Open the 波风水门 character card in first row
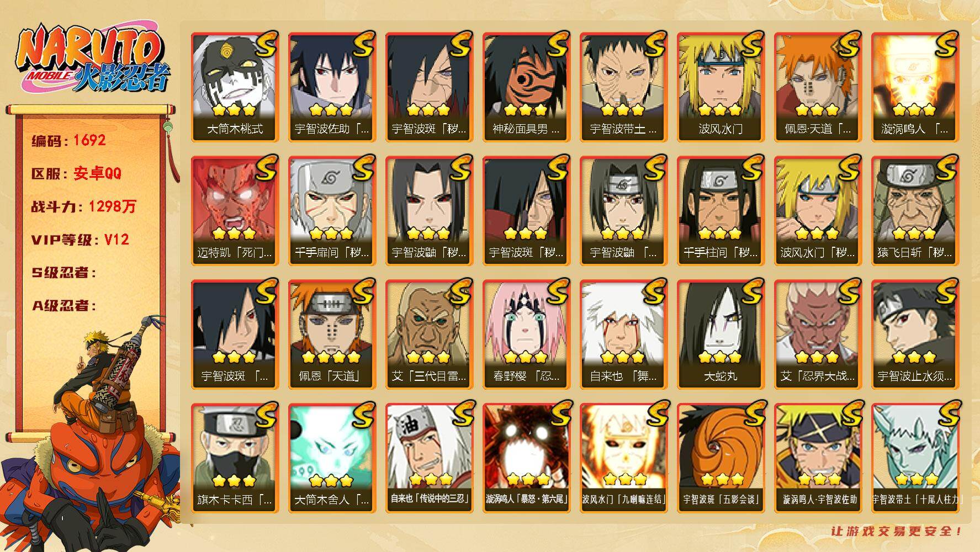 [721, 87]
